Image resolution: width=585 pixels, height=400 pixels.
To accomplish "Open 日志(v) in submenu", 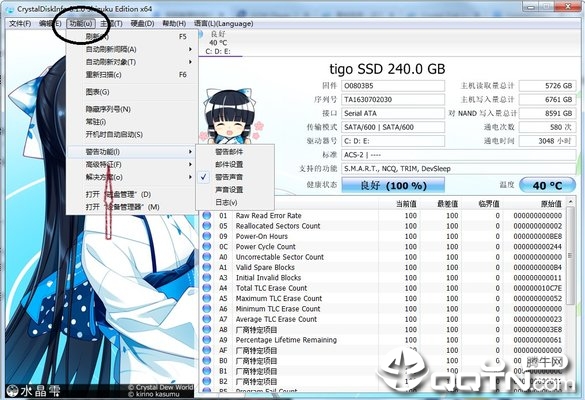I will pos(235,203).
